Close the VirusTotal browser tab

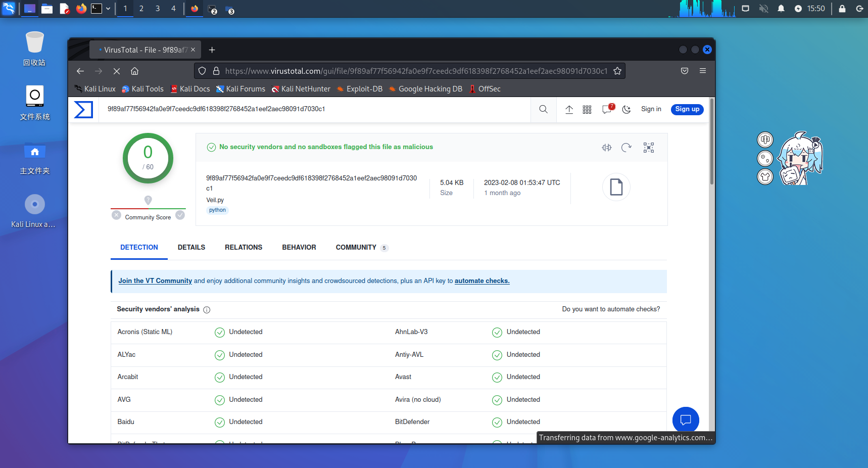(x=193, y=50)
